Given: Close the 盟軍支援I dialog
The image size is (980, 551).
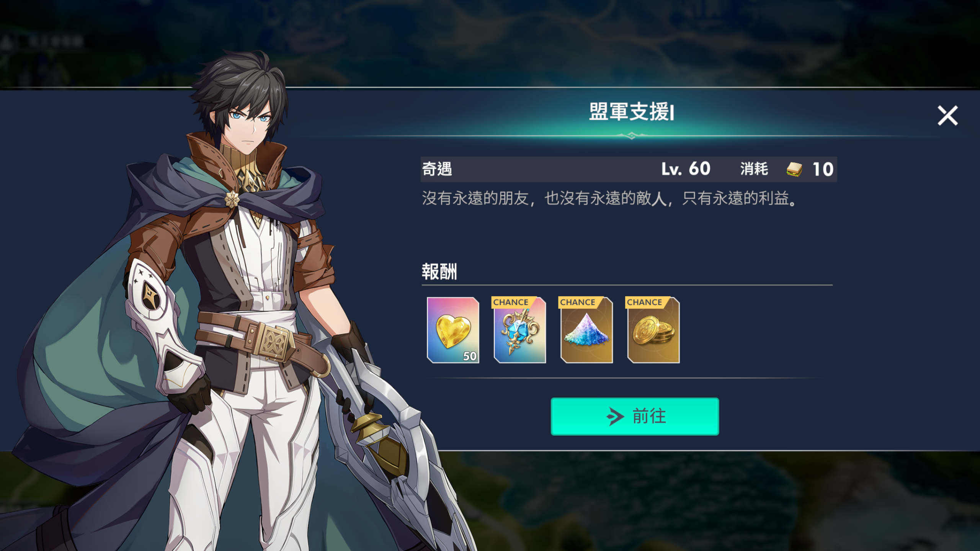Looking at the screenshot, I should pyautogui.click(x=947, y=115).
